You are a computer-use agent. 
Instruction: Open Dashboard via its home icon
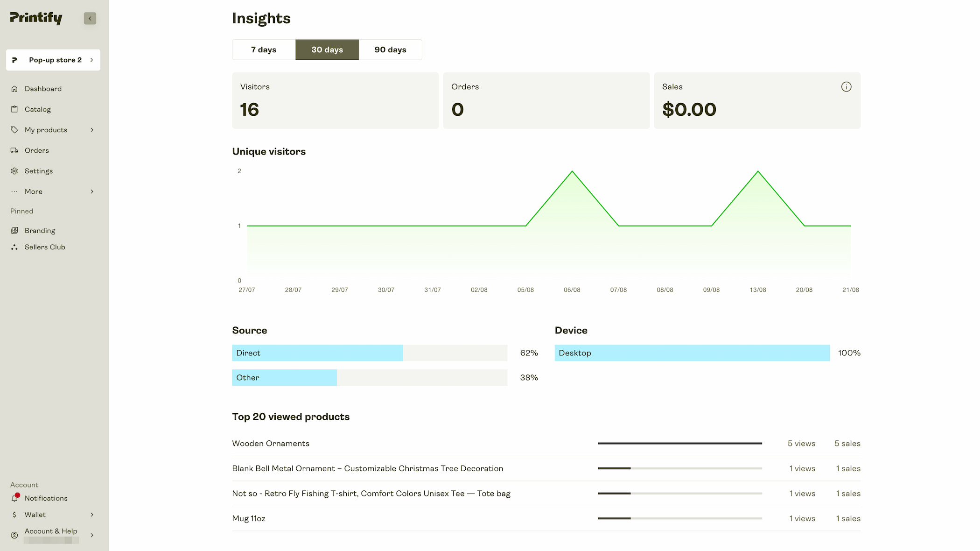click(14, 89)
